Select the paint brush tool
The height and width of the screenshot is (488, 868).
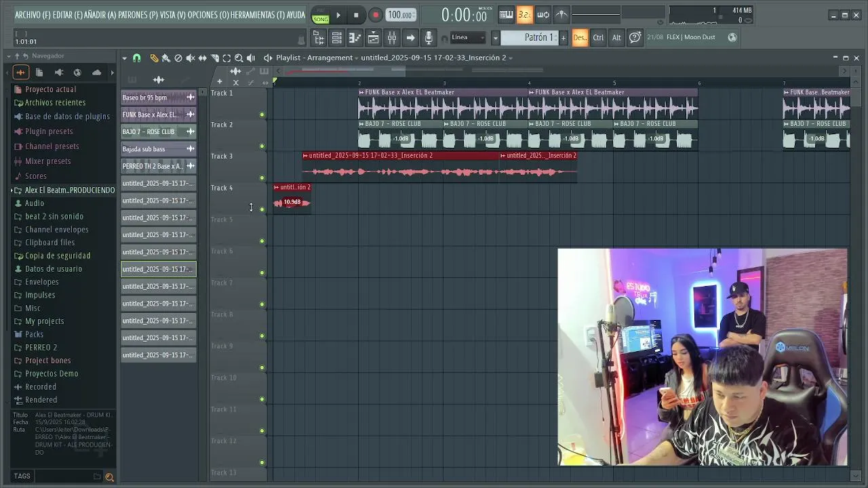pyautogui.click(x=165, y=58)
